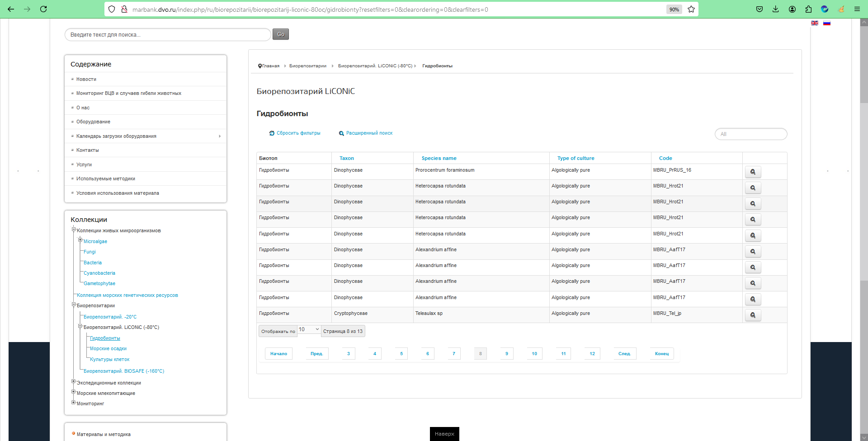Click the Сбросить фильтры reset icon link

[x=295, y=133]
